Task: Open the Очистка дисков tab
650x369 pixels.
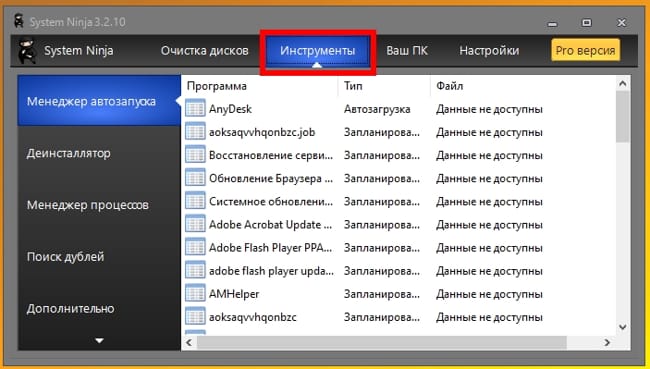Action: tap(204, 51)
